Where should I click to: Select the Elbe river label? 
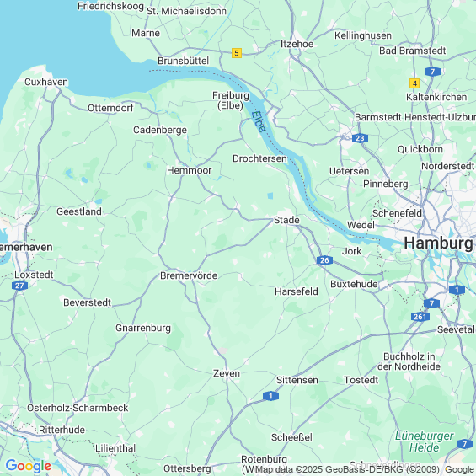259,121
